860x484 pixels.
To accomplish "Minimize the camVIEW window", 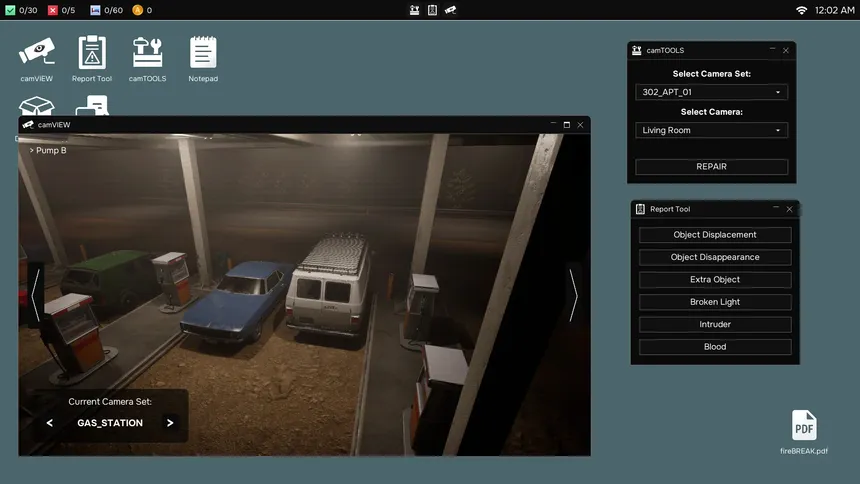I will coord(553,125).
